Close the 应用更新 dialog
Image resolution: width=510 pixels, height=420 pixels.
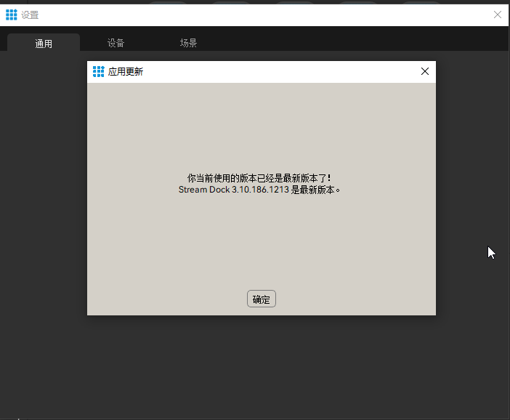pyautogui.click(x=425, y=71)
